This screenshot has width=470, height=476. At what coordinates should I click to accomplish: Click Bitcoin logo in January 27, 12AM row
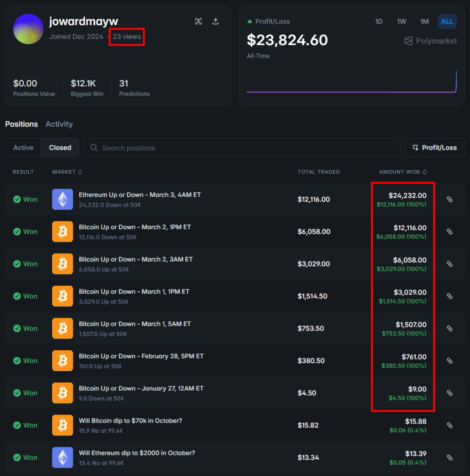click(x=63, y=393)
